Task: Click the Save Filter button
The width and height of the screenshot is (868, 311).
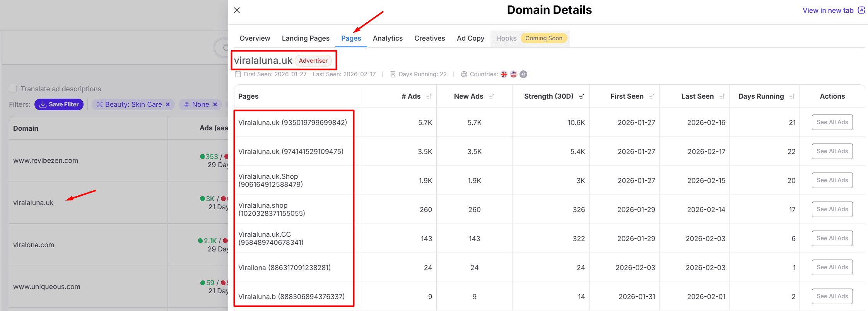Action: [59, 104]
